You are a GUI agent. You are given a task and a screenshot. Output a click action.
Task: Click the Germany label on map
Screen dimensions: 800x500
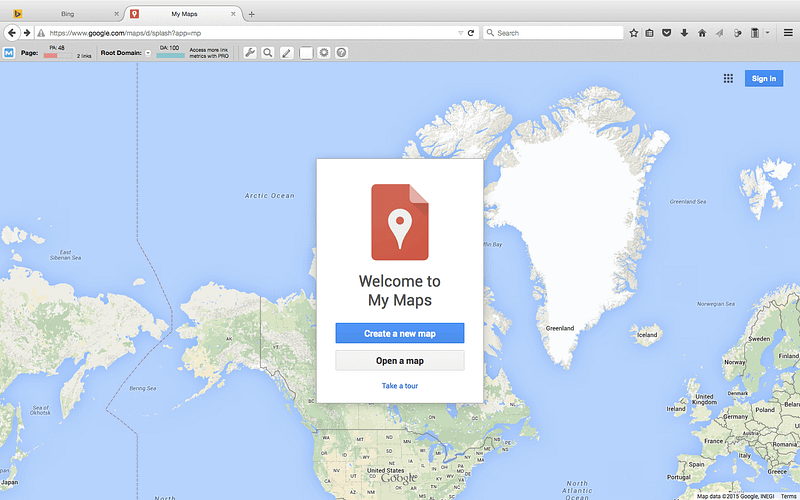pos(735,417)
